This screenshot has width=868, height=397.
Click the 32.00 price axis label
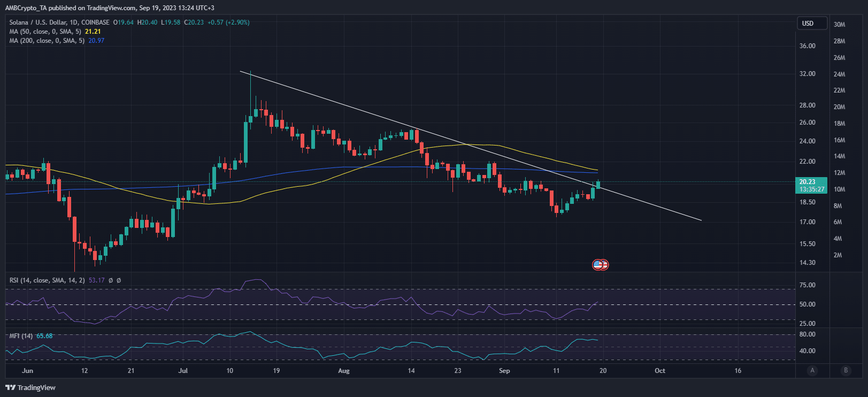point(808,74)
